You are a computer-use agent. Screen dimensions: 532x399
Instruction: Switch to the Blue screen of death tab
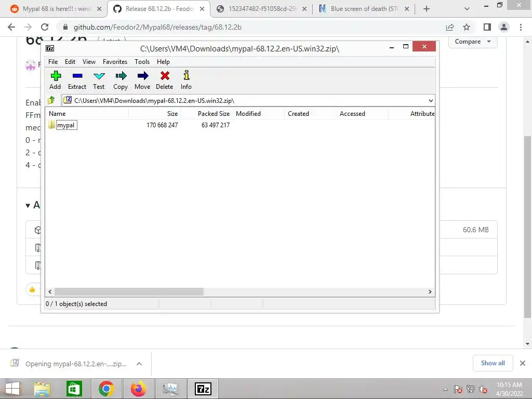click(363, 9)
